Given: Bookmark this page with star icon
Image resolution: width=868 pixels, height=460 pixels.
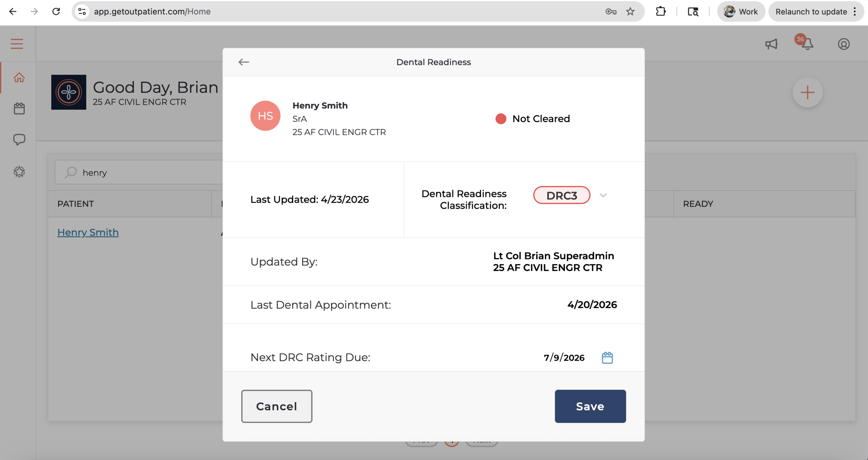Looking at the screenshot, I should tap(630, 12).
